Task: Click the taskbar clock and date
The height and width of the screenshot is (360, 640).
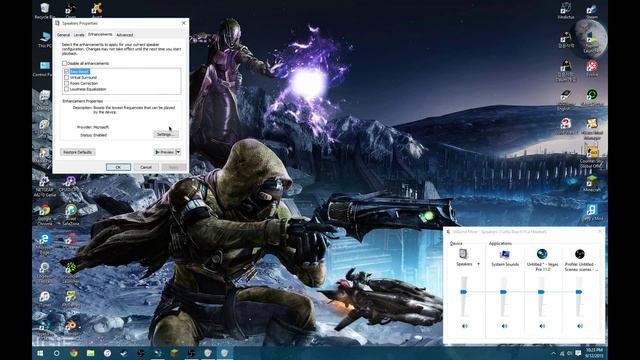Action: [x=594, y=353]
